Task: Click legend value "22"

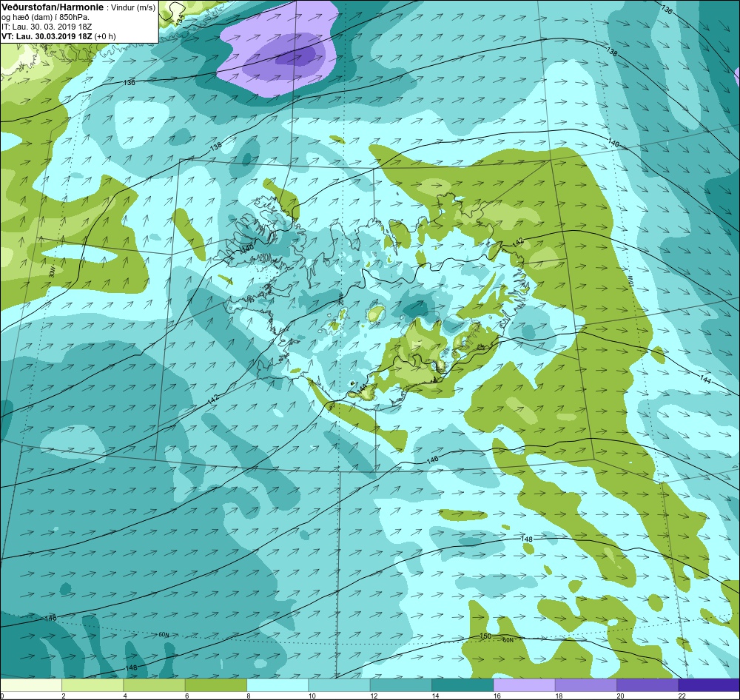Action: 682,696
